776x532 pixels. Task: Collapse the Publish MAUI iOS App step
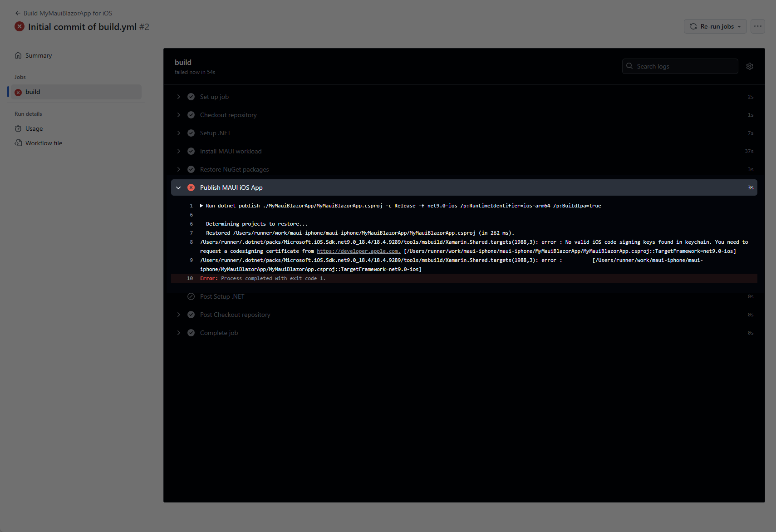tap(178, 187)
